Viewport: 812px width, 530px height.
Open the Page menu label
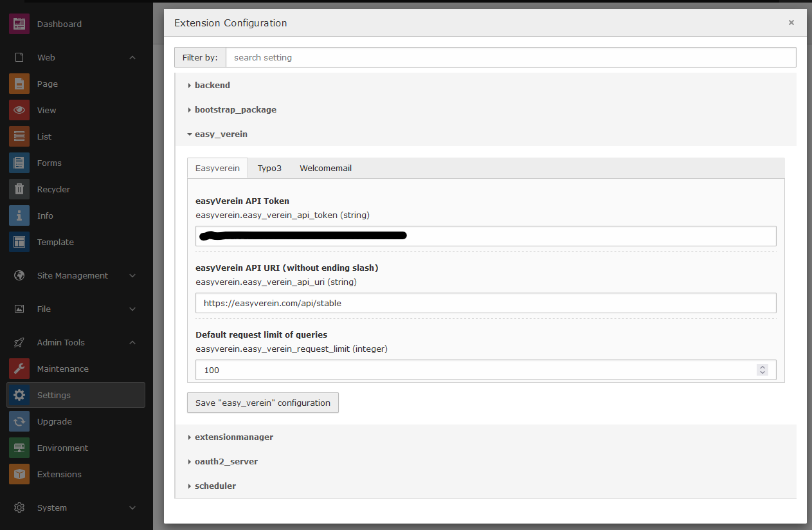pos(48,84)
